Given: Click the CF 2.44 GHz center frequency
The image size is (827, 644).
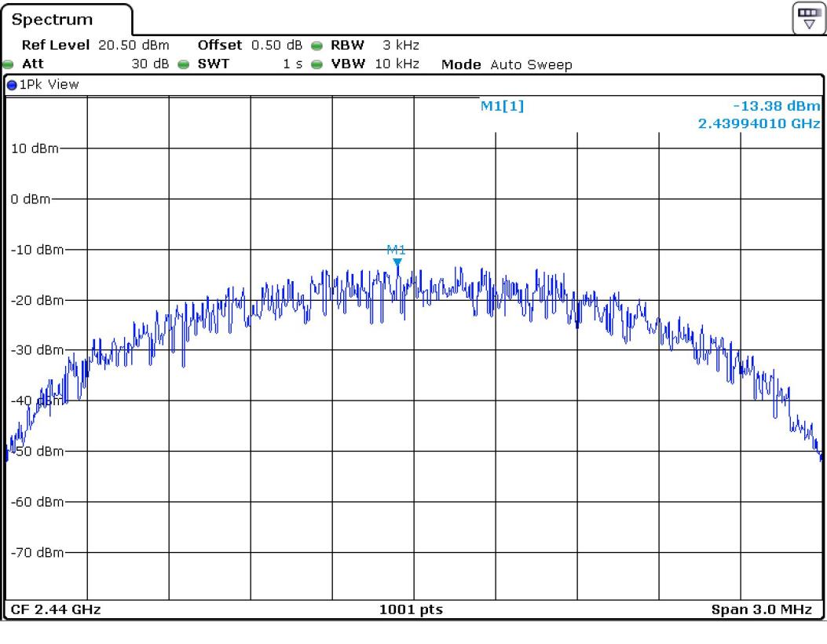Looking at the screenshot, I should [x=56, y=609].
